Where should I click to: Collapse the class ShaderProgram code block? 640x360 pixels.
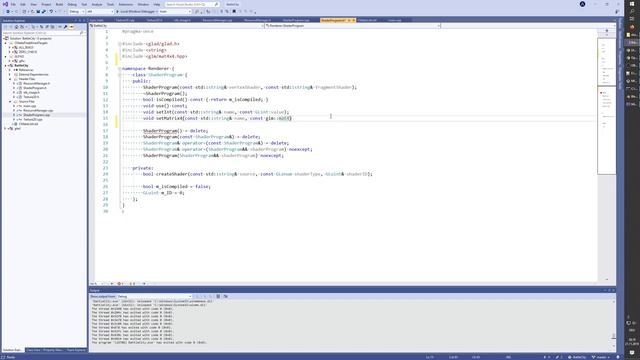click(120, 75)
